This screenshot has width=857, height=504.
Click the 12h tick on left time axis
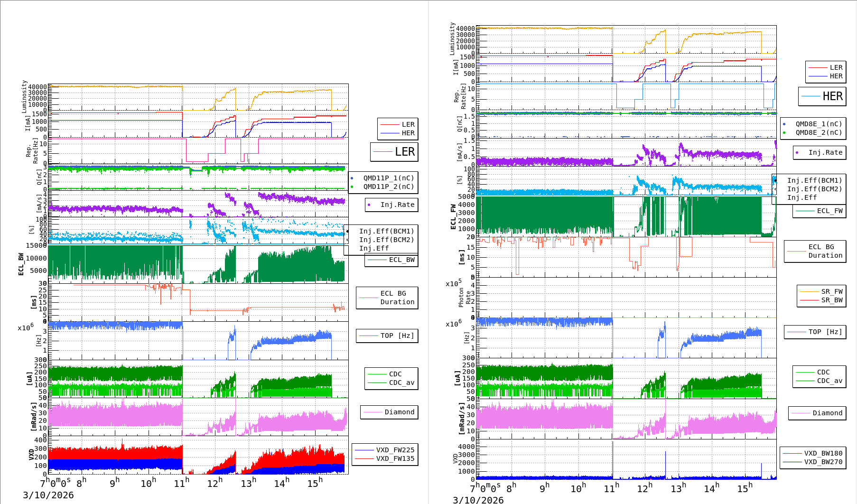coord(214,484)
